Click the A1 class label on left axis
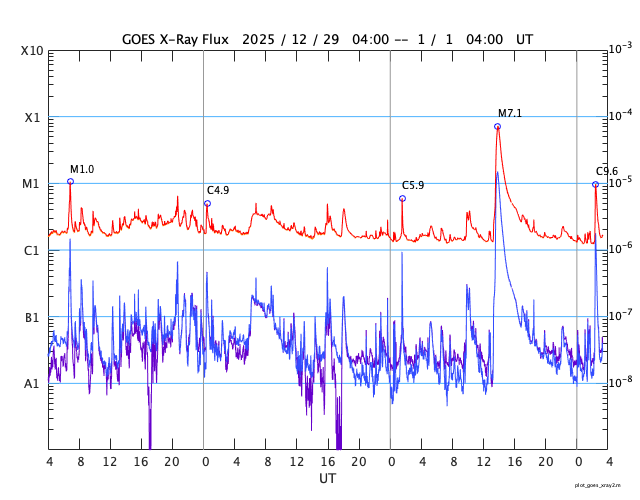Viewport: 640px width, 500px height. pyautogui.click(x=33, y=383)
